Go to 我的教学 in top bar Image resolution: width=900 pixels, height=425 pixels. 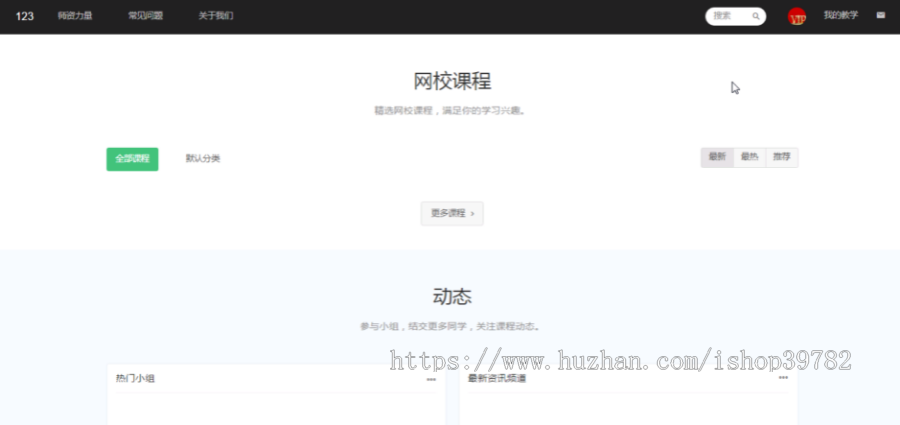841,16
